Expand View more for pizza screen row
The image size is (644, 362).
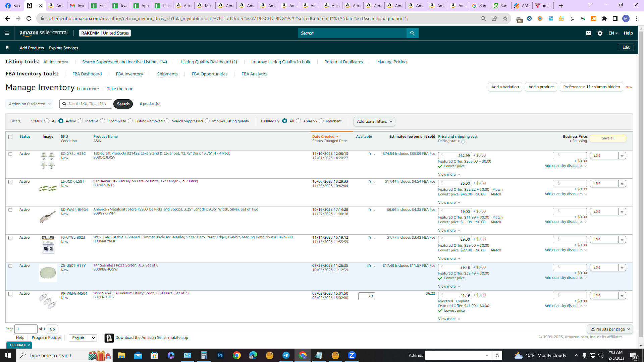pos(449,287)
